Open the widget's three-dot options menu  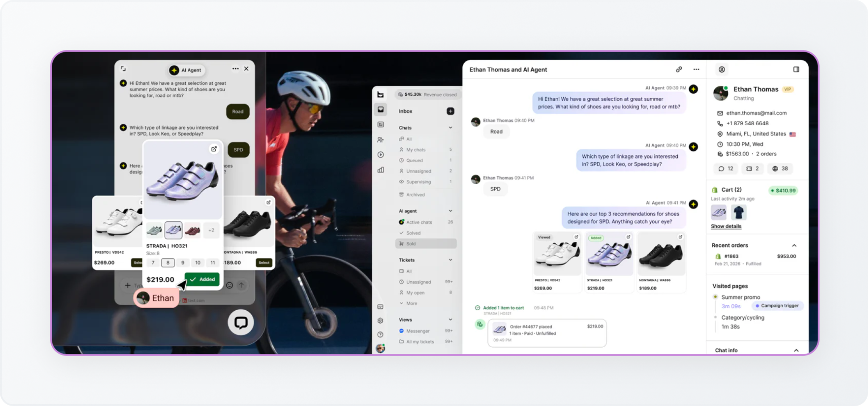235,69
